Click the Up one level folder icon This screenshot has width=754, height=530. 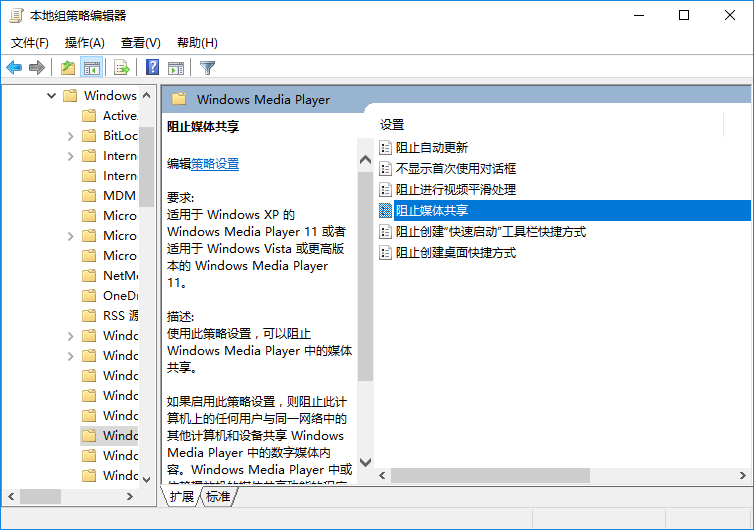click(x=67, y=68)
